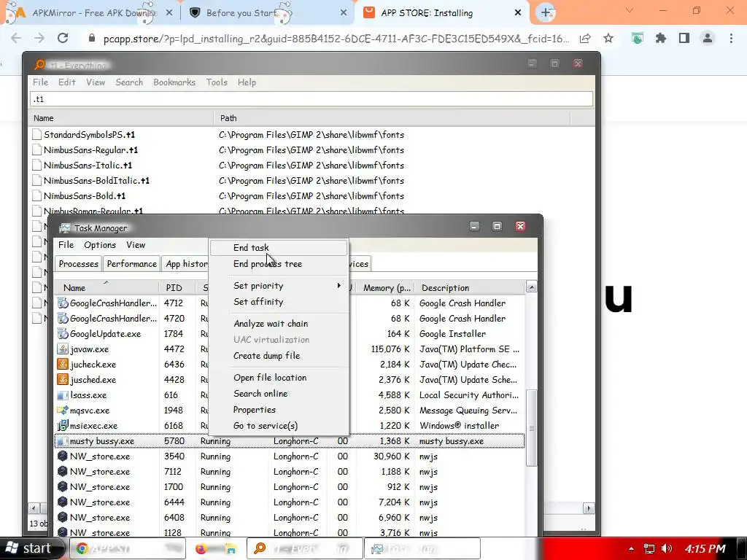Click Task Manager vertical scrollbar thumb

(531, 427)
